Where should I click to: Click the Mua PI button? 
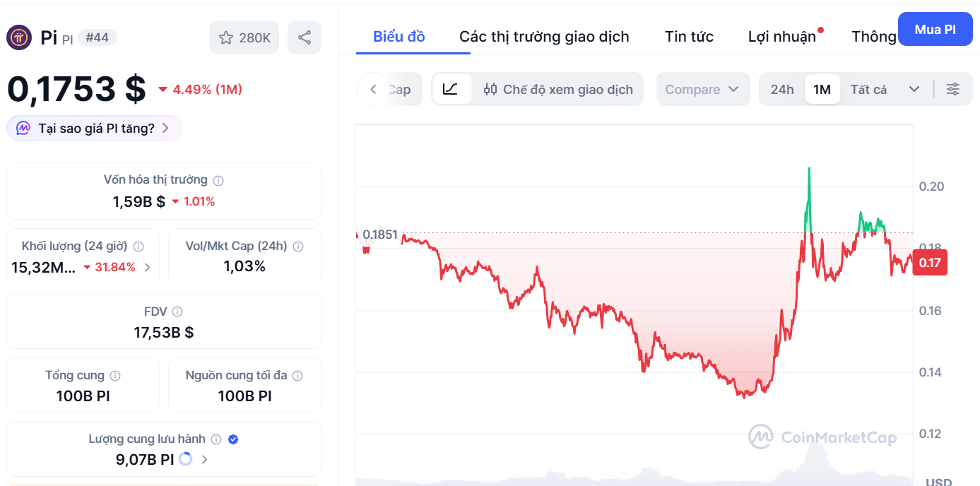pos(935,30)
